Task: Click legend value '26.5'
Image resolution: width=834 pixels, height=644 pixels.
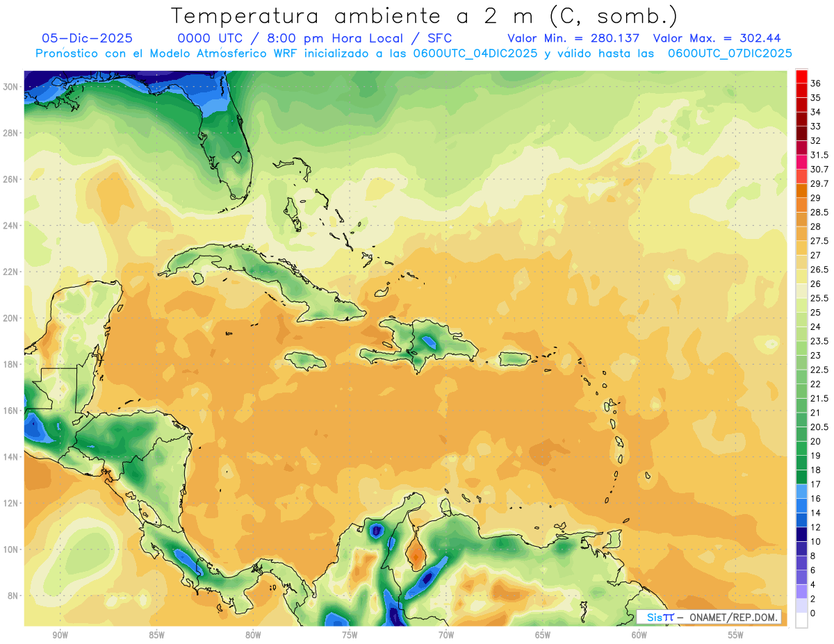Action: point(819,269)
